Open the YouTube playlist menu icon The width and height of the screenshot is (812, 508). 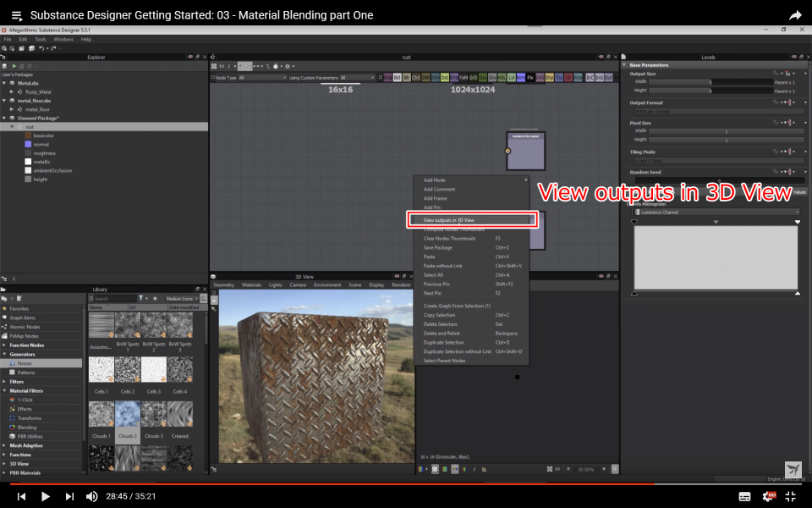click(17, 15)
